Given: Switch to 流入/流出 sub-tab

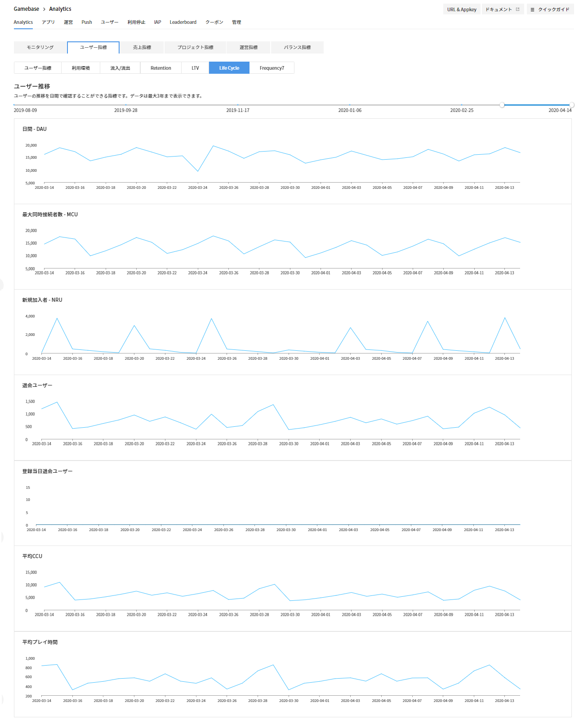Looking at the screenshot, I should pos(120,68).
